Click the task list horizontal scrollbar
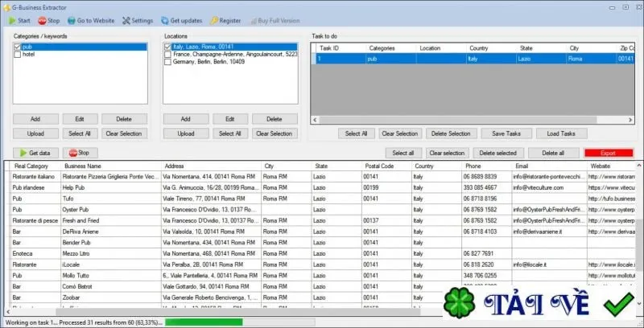 click(457, 120)
